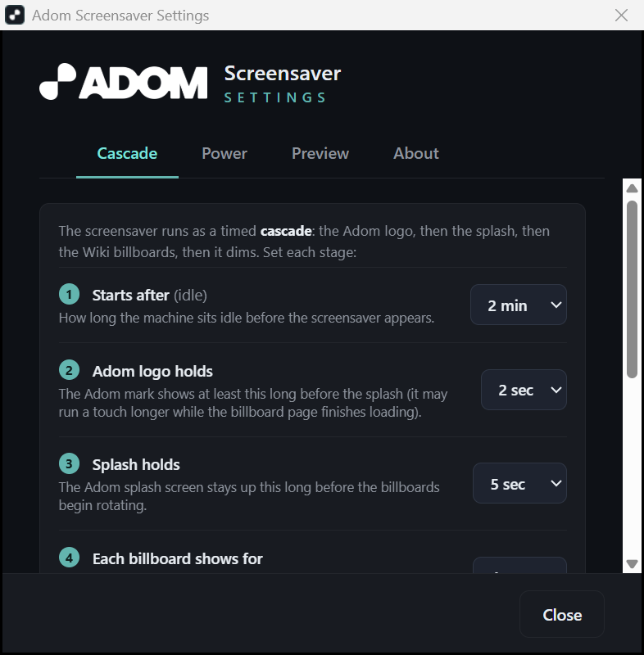Viewport: 644px width, 655px height.
Task: Click the Adom app icon in title bar
Action: [15, 15]
